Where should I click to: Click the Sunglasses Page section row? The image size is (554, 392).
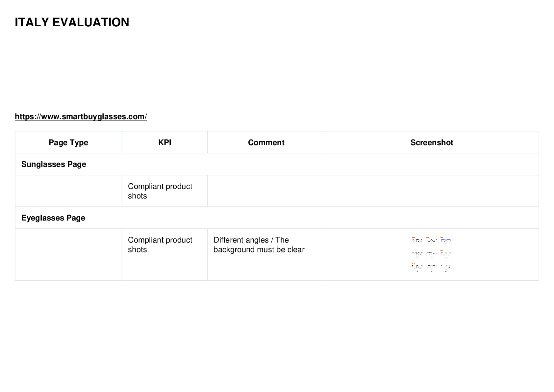point(277,164)
